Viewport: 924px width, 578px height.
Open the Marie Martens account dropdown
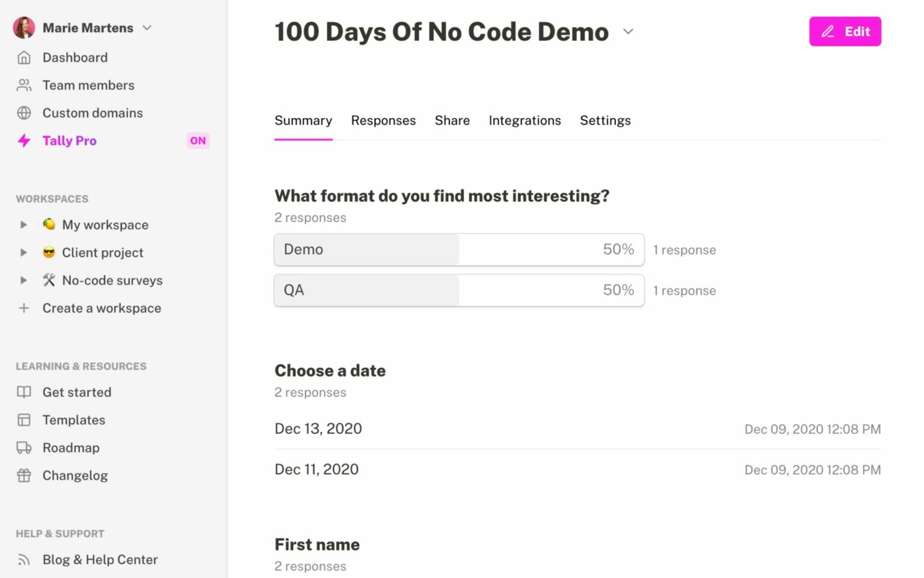[x=147, y=27]
